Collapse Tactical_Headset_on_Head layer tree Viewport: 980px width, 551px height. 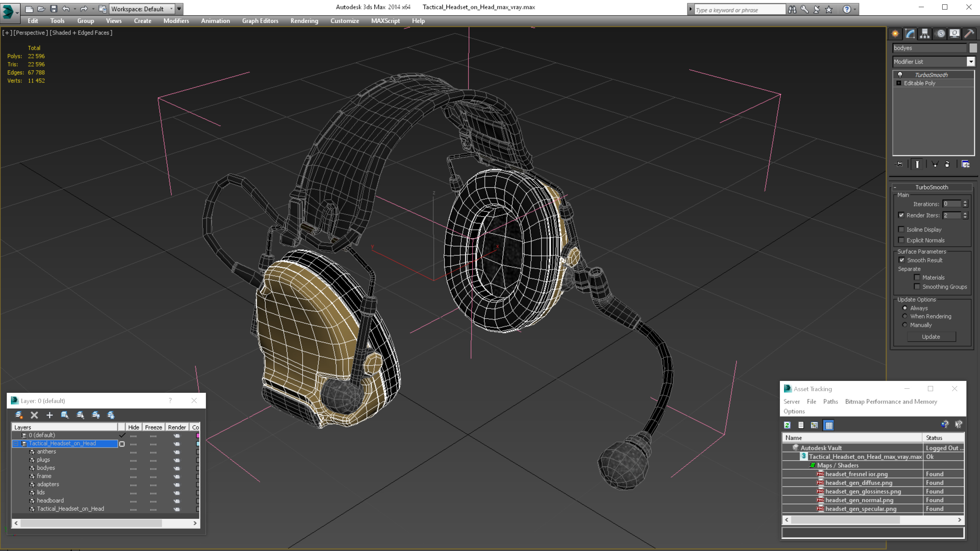pos(16,444)
